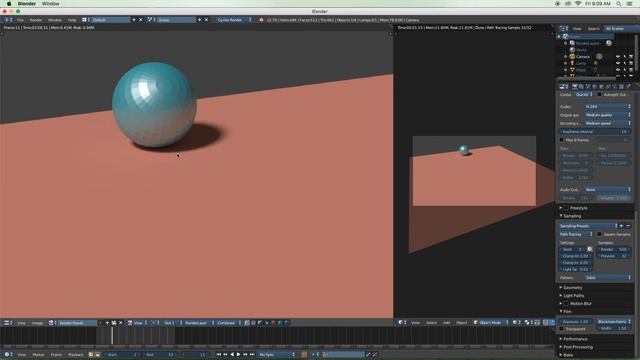The height and width of the screenshot is (360, 640).
Task: Enable the Max B-frames checkbox
Action: [562, 140]
